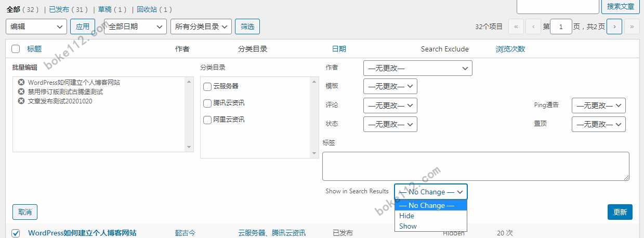This screenshot has width=644, height=238.
Task: Remove 'WordPress如何建立个人博客网站' from bulk edit list
Action: 21,82
